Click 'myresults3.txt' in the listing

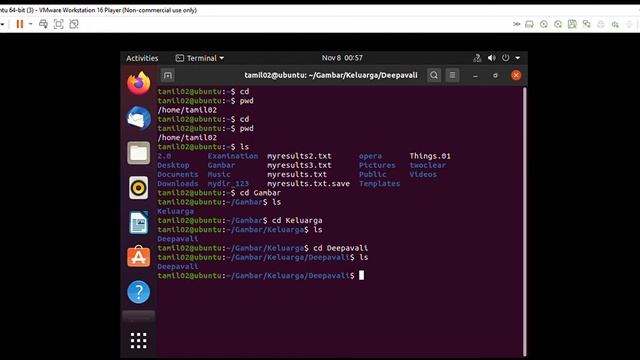pos(299,165)
